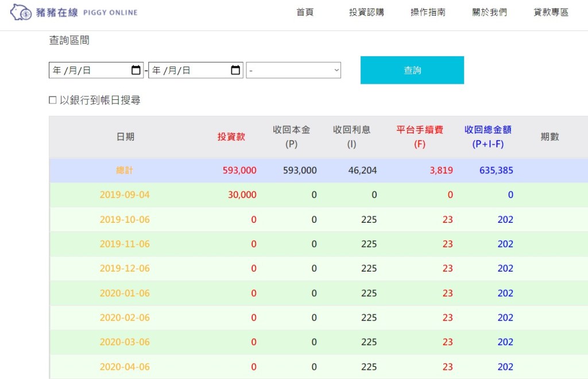Navigate to 關於我們 page
The width and height of the screenshot is (588, 379).
coord(489,12)
